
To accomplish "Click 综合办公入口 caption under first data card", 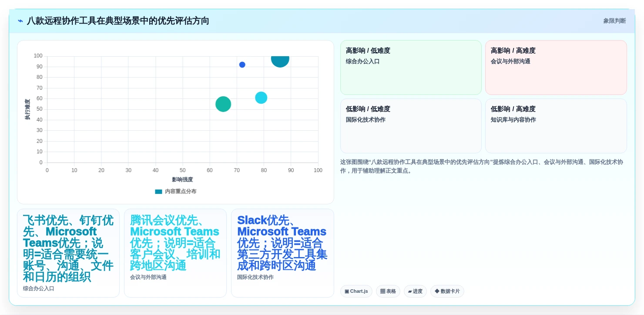I will pyautogui.click(x=39, y=288).
